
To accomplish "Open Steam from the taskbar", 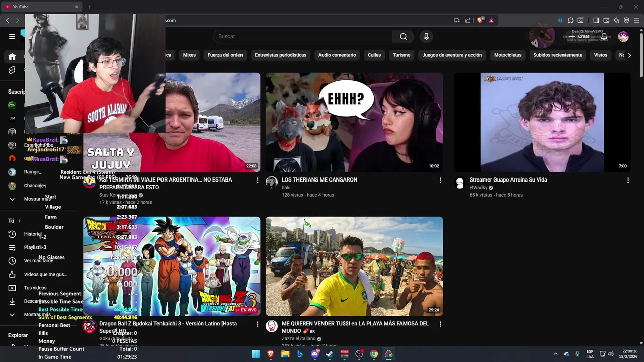I will click(330, 354).
